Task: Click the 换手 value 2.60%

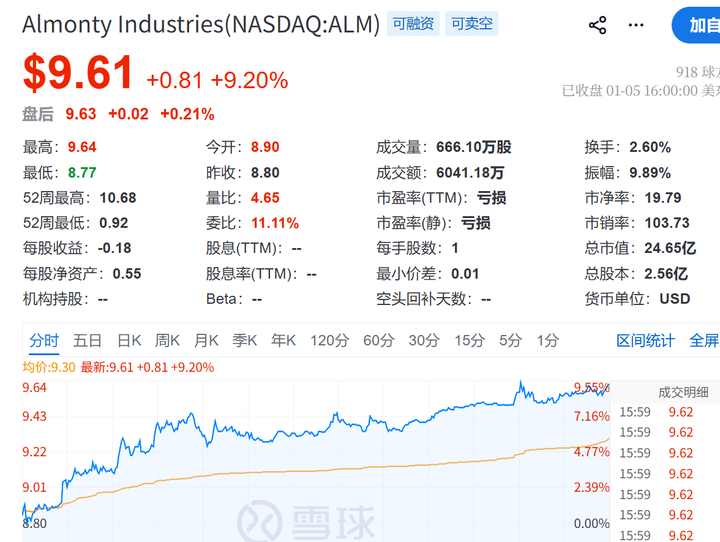Action: 650,147
